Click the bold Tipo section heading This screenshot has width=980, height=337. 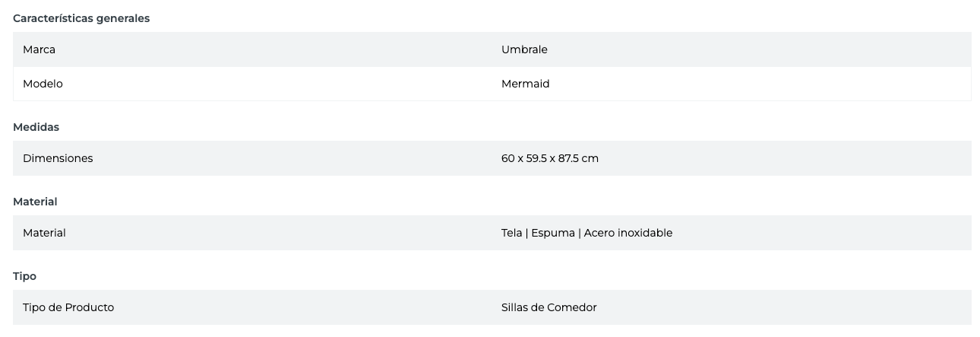pos(24,276)
